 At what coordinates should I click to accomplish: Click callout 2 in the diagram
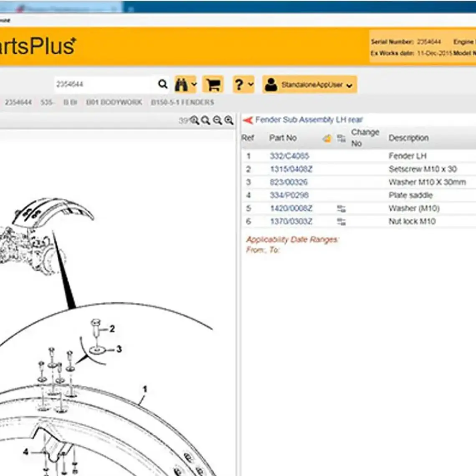coord(112,329)
